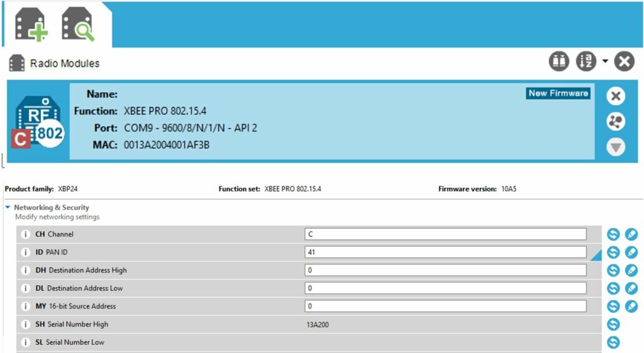Open the sort options dropdown arrow

coord(605,62)
